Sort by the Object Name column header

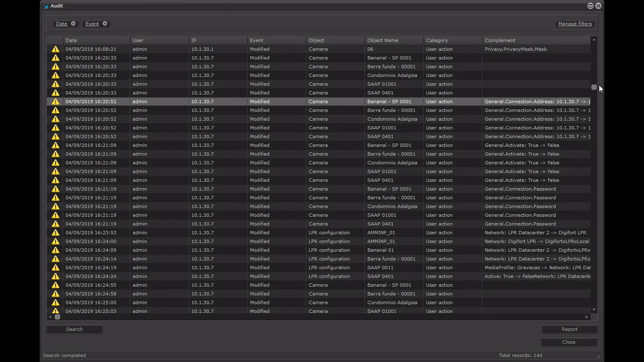pyautogui.click(x=394, y=40)
